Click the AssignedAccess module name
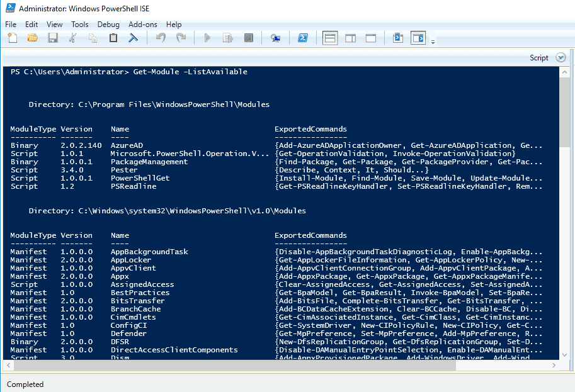575x392 pixels. (x=142, y=284)
